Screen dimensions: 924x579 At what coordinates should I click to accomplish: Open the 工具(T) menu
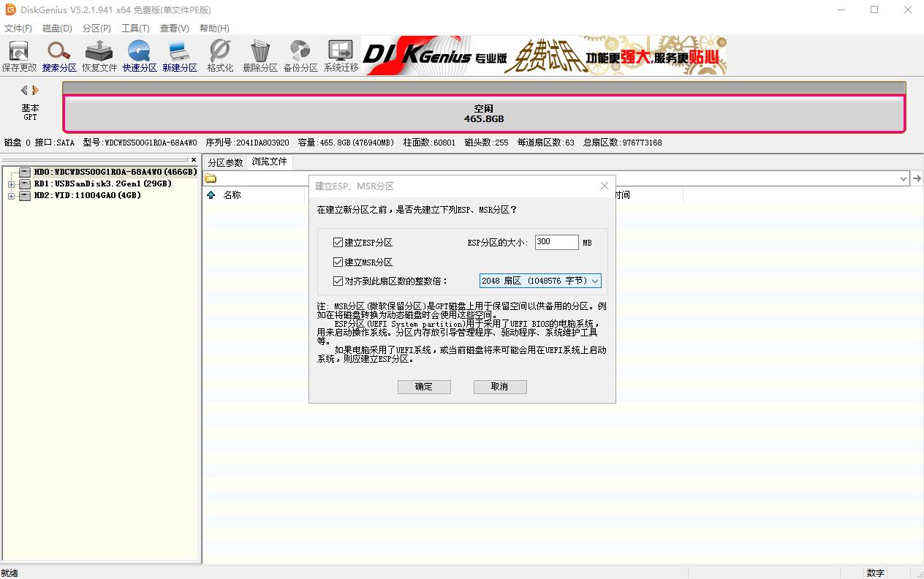click(x=136, y=28)
